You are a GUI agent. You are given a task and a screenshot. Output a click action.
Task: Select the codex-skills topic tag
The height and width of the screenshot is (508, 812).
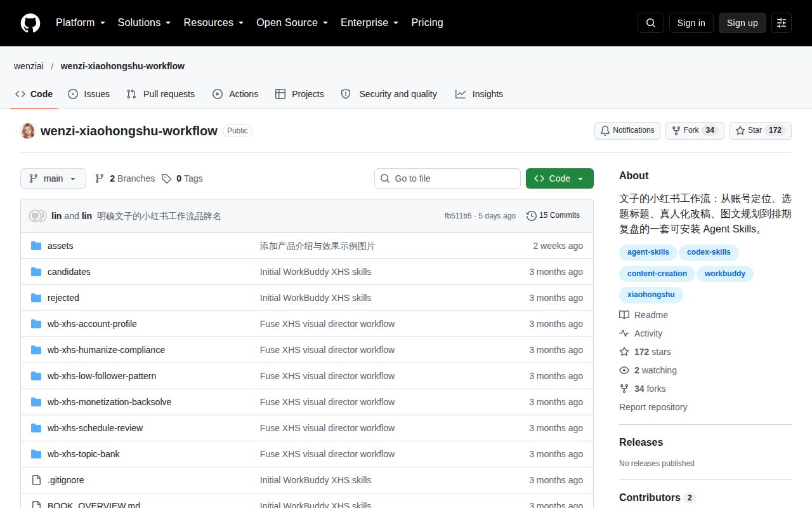click(x=709, y=252)
